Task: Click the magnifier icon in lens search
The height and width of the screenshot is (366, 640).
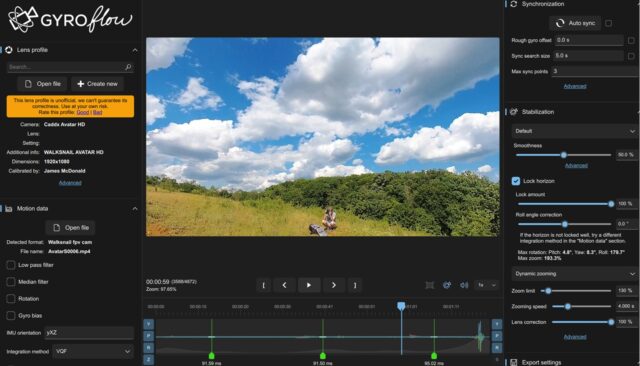Action: (x=128, y=67)
